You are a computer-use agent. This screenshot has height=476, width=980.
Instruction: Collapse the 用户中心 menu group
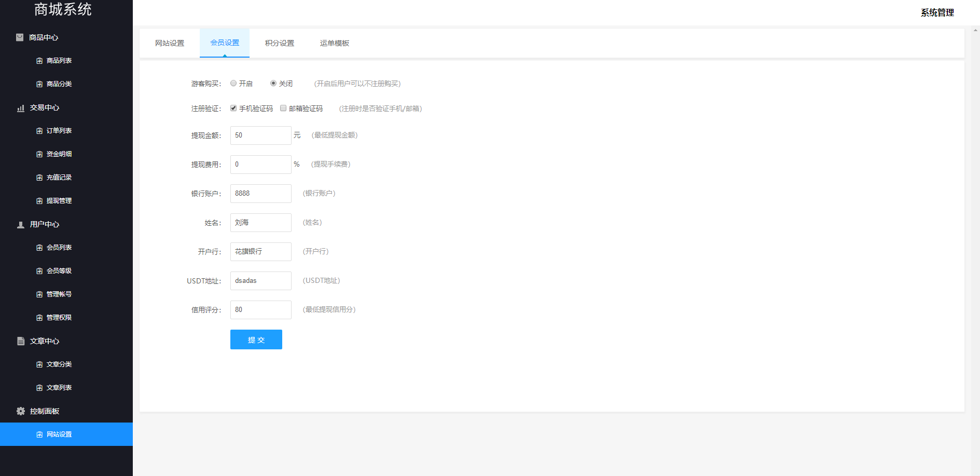[45, 224]
